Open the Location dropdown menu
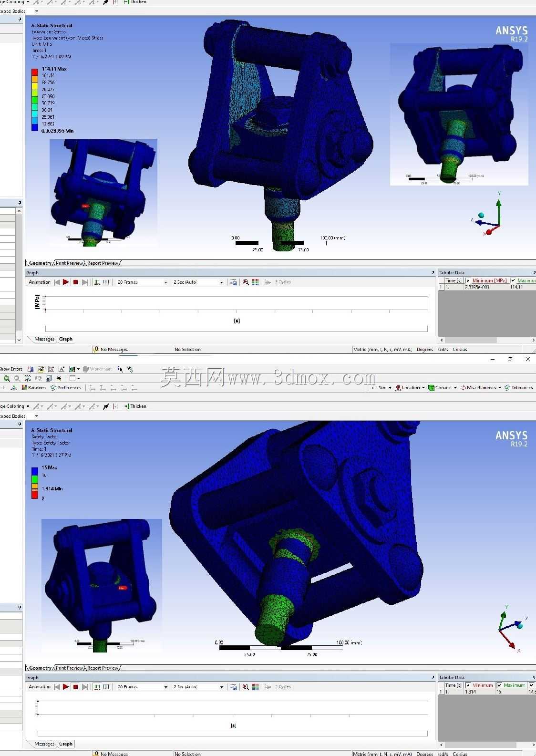This screenshot has height=756, width=536. [410, 387]
